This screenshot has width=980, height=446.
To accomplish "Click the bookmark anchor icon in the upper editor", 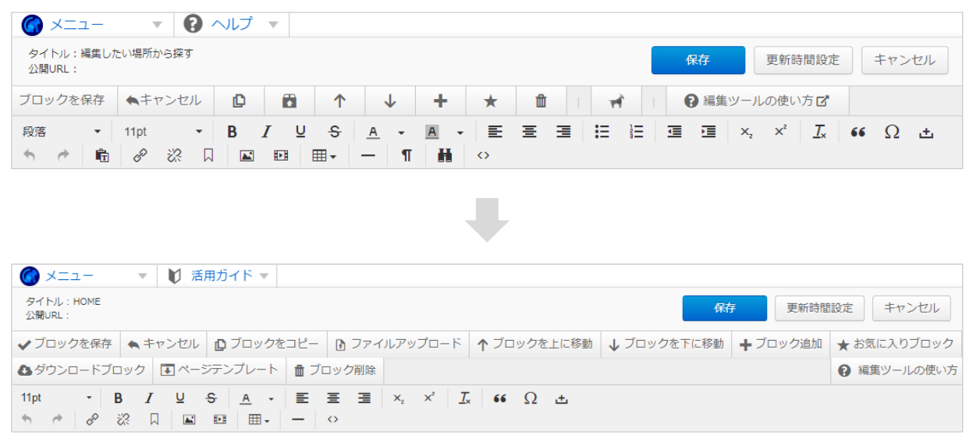I will tap(208, 155).
